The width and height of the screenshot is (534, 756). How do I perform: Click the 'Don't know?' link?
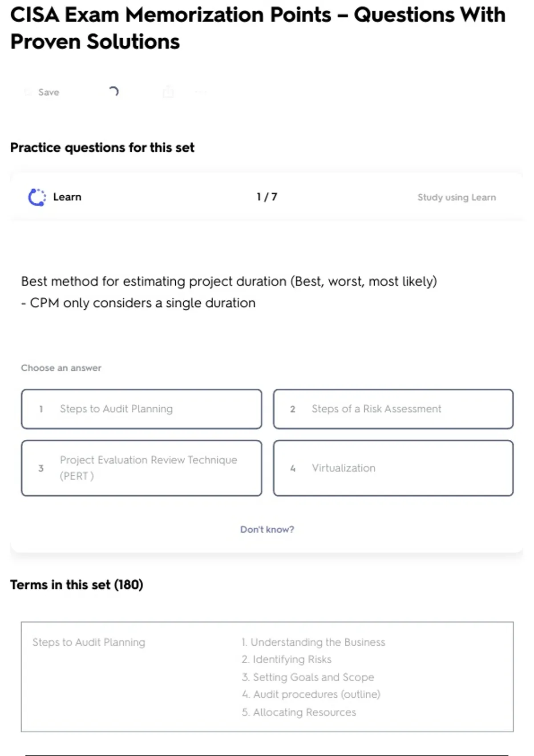point(267,529)
